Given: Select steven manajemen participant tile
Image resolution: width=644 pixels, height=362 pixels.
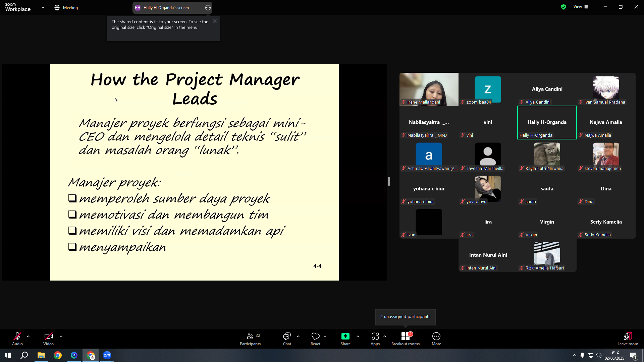Looking at the screenshot, I should [x=606, y=156].
